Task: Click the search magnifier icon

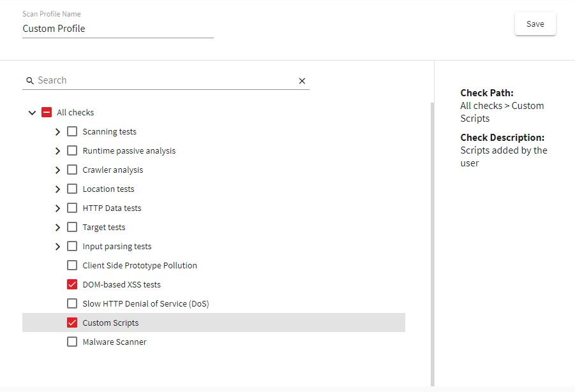Action: pos(29,81)
